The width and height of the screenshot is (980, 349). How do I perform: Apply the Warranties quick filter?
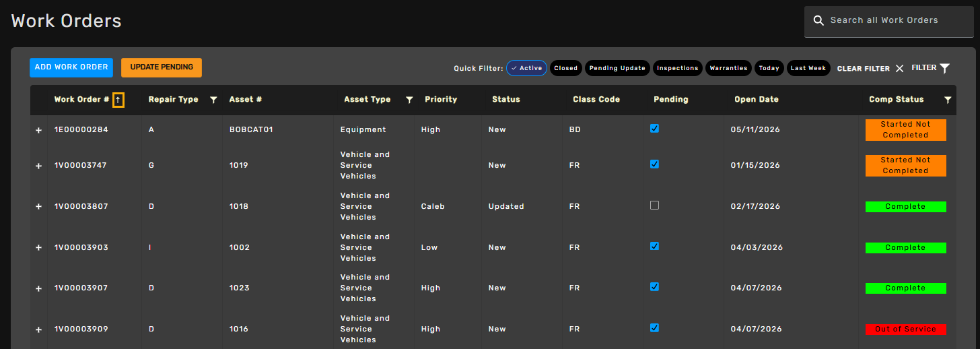pos(728,68)
